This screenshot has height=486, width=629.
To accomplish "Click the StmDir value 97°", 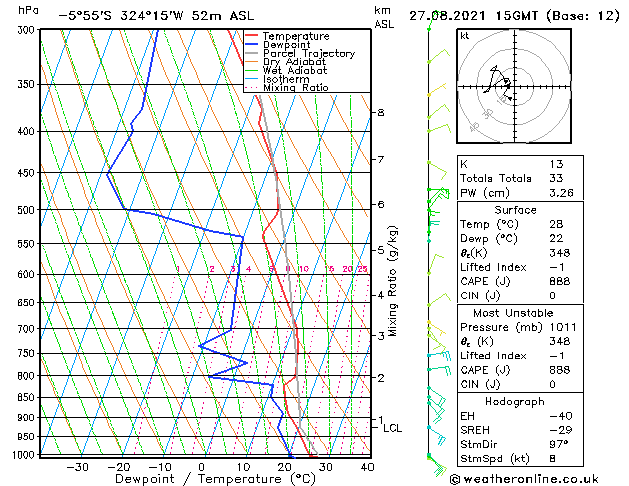I will coord(559,444).
